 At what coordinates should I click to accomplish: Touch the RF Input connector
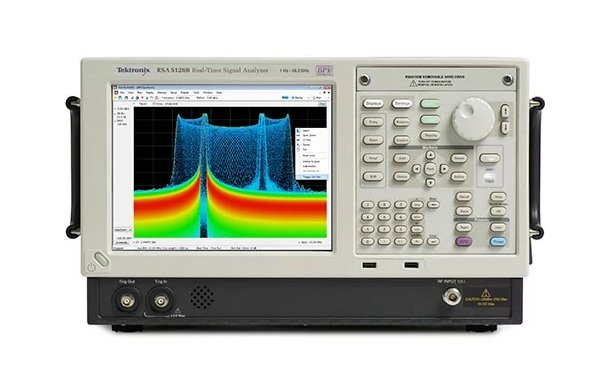[x=452, y=297]
